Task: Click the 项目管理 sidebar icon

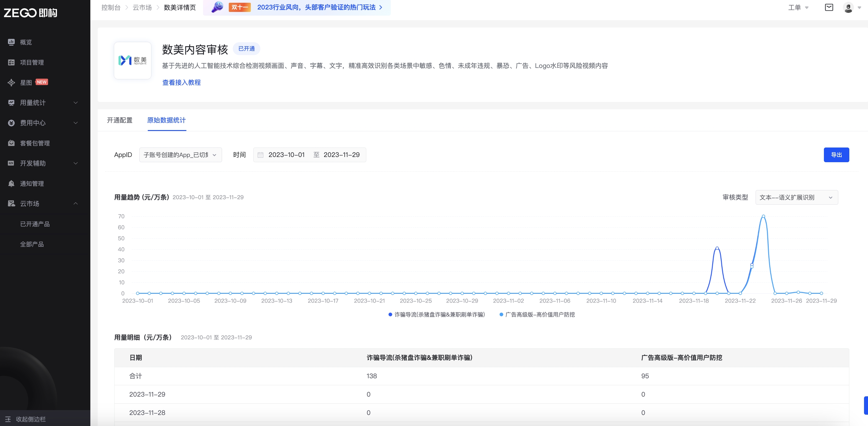Action: [11, 62]
